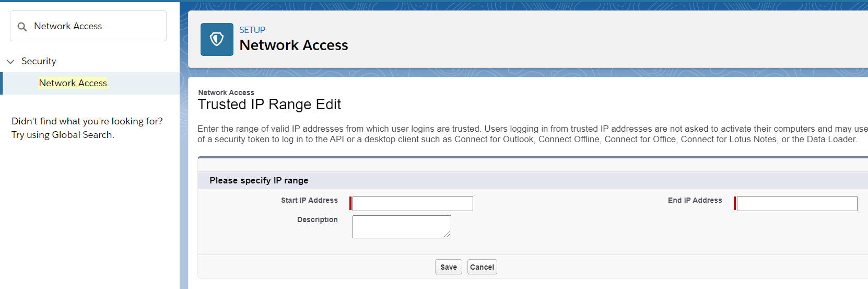Click the SETUP label above the title

pos(252,30)
